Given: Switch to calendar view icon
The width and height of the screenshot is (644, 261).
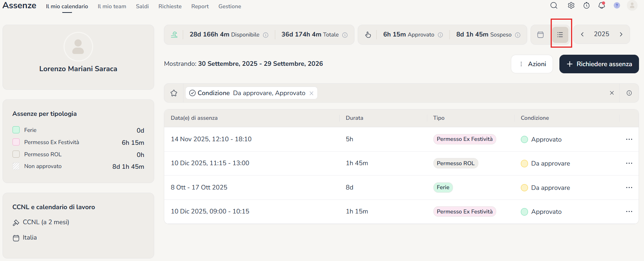Looking at the screenshot, I should coord(540,35).
